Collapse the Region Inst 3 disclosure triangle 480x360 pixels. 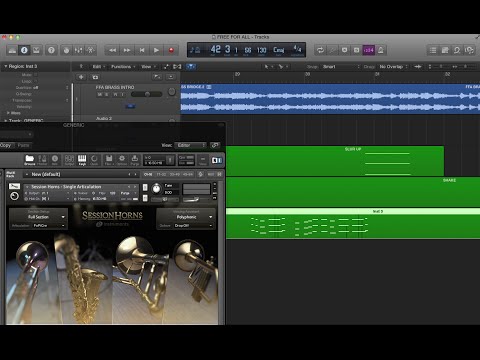point(5,66)
